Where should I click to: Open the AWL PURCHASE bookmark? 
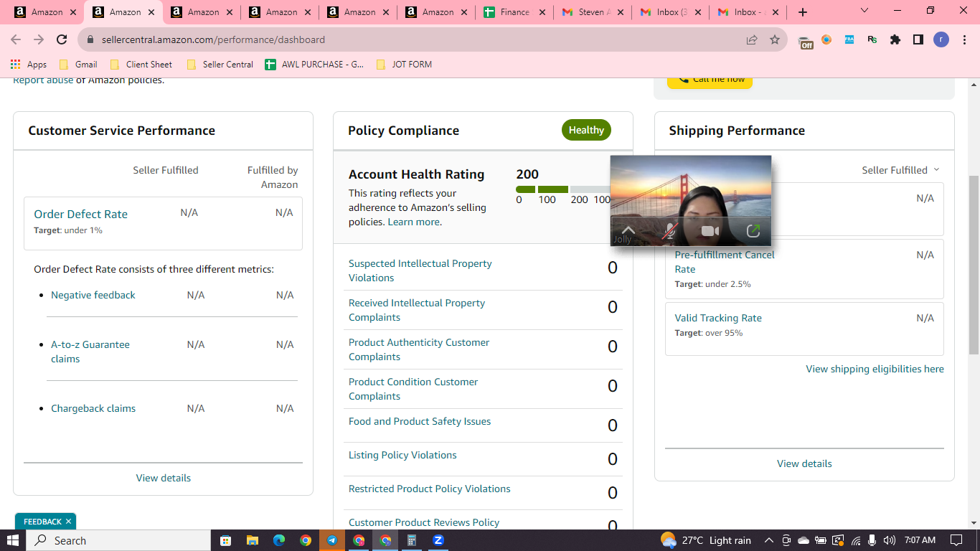pos(314,65)
